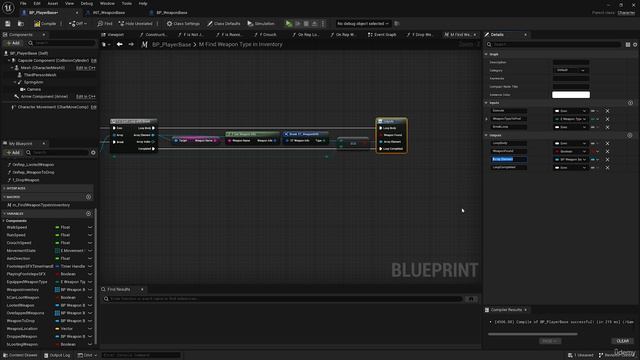Select the Camera component

[x=33, y=89]
